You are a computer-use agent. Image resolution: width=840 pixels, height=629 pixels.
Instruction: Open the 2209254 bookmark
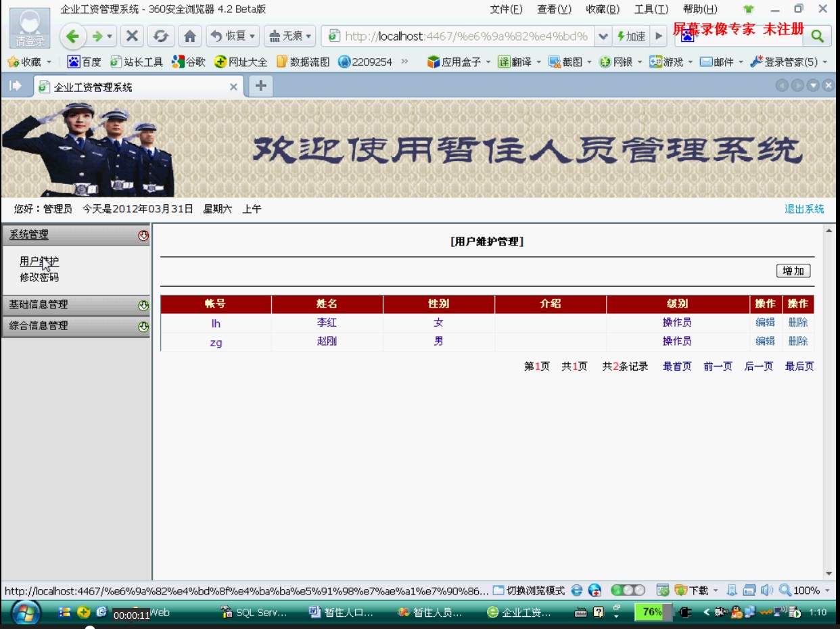(x=365, y=62)
